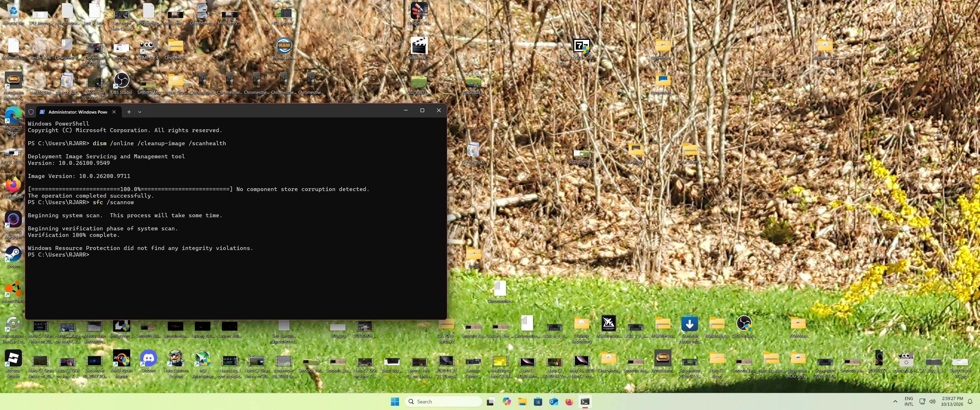980x410 pixels.
Task: Open the CrystalDisk desktop icon
Action: coord(473,153)
